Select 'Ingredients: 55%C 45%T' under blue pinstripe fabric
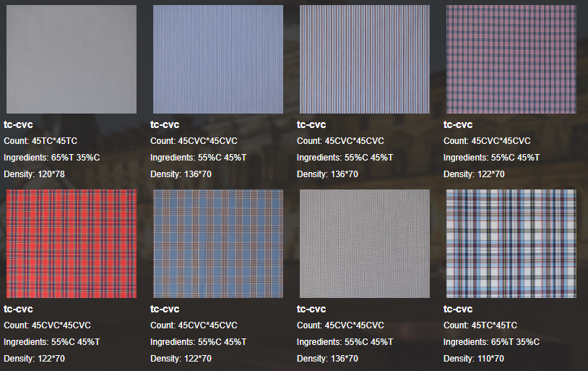This screenshot has height=371, width=588. [x=199, y=158]
